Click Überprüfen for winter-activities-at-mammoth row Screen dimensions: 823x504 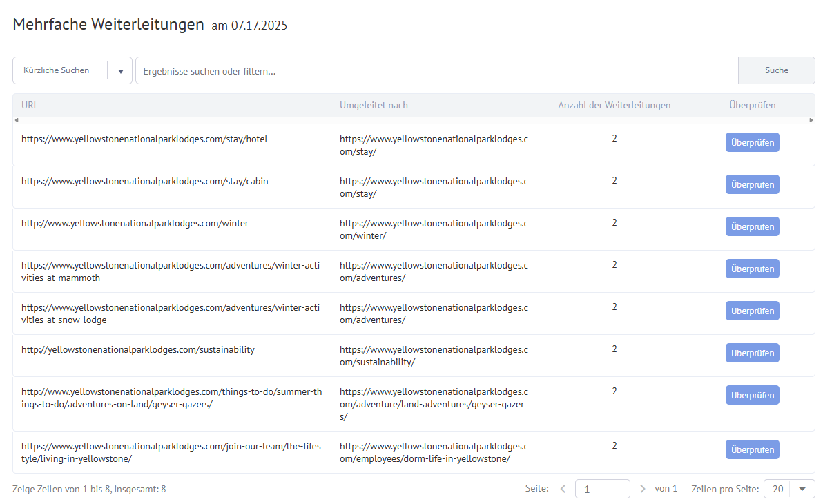point(752,269)
